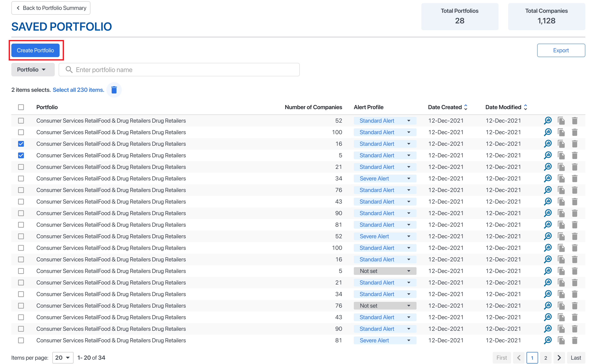Sort by Date Modified arrows
Screen dimensions: 595x364
tap(526, 107)
